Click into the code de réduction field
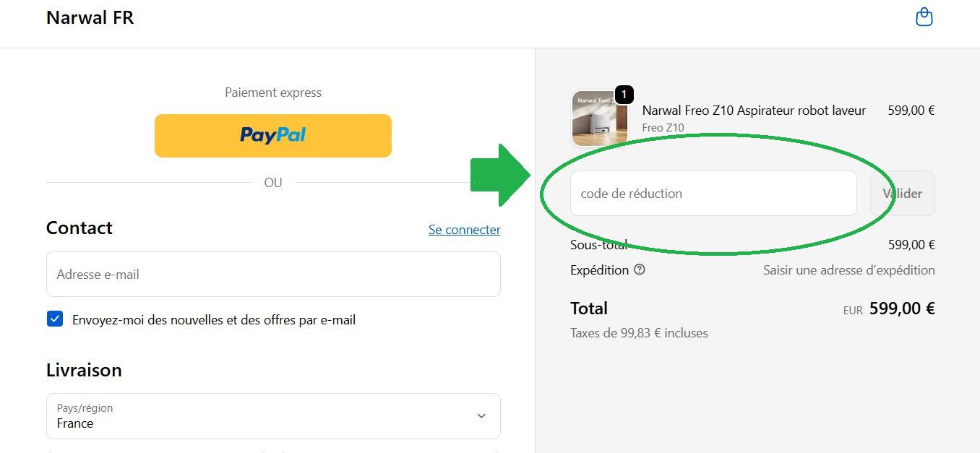This screenshot has height=453, width=980. (713, 194)
